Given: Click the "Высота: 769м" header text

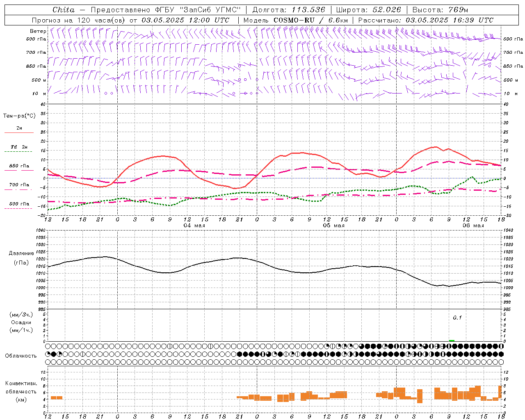Looking at the screenshot, I should pos(440,10).
